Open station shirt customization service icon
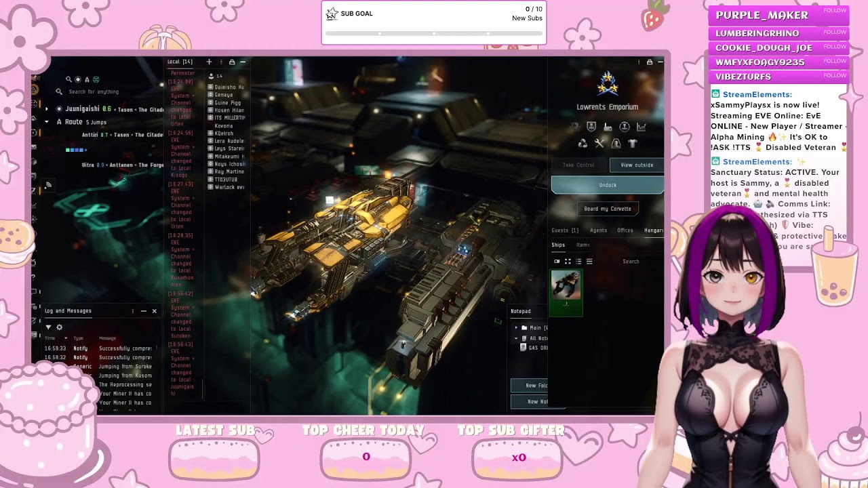This screenshot has height=488, width=868. (633, 143)
